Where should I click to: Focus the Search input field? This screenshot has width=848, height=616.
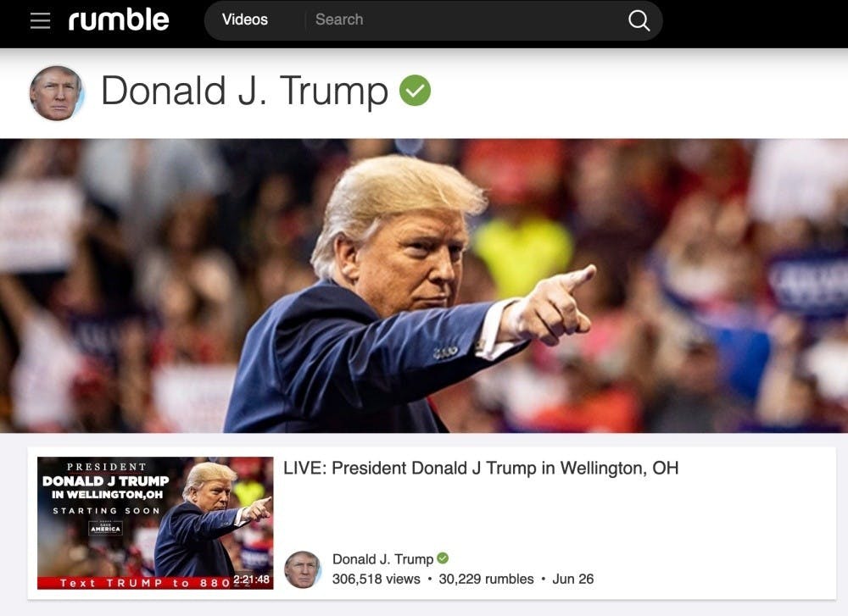click(x=465, y=20)
